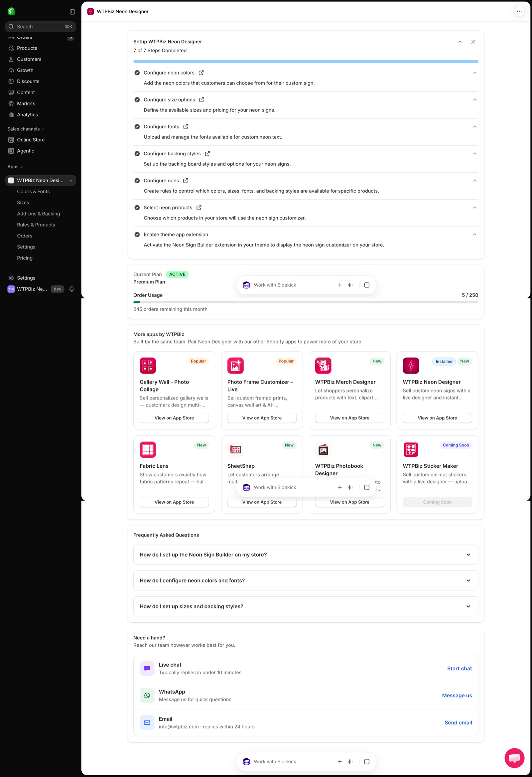Click the Products icon in sidebar
This screenshot has width=532, height=777.
pos(11,48)
